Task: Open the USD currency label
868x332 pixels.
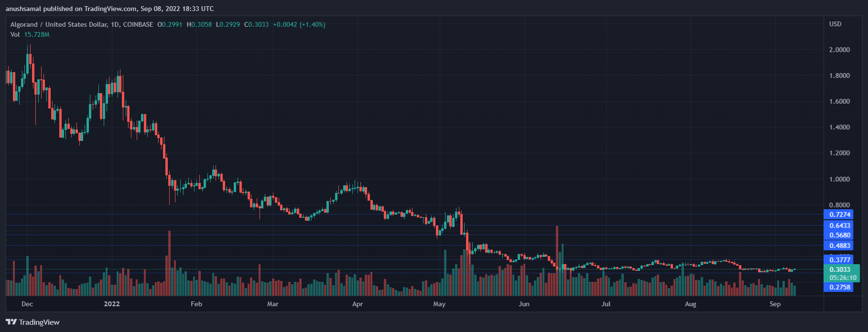Action: (x=835, y=24)
